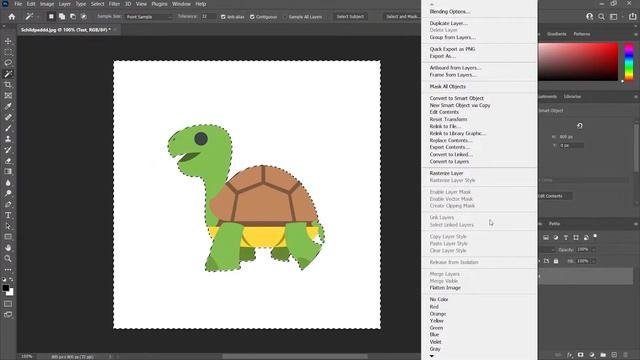
Task: Open the Edit Toolbar three-dots menu
Action: [x=8, y=270]
